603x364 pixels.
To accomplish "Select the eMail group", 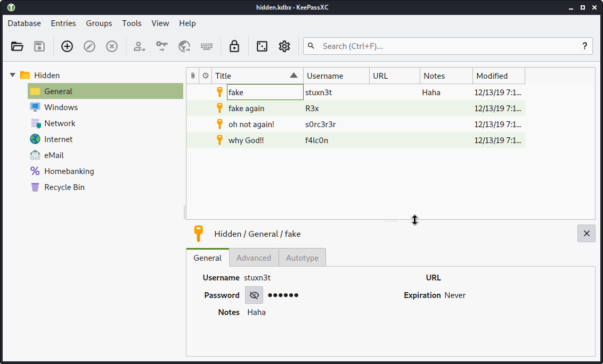I will 105,155.
